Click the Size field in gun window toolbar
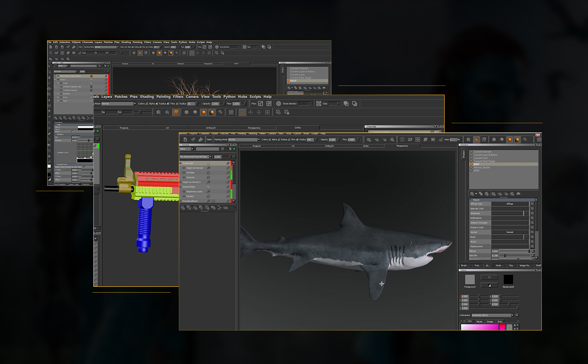The height and width of the screenshot is (364, 588). click(334, 103)
